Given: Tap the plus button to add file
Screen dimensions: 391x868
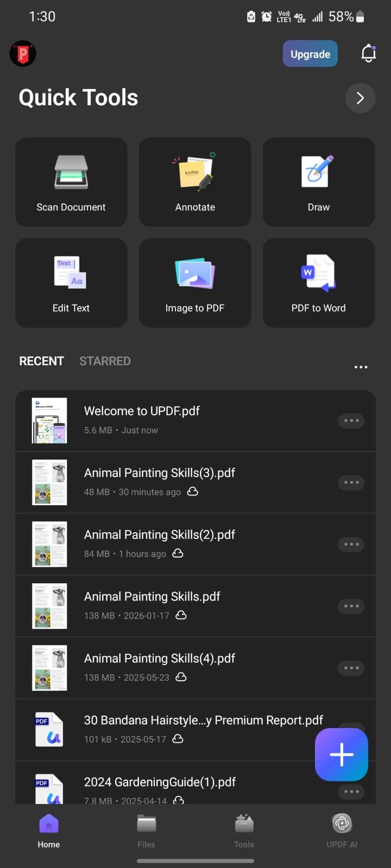Looking at the screenshot, I should point(342,754).
